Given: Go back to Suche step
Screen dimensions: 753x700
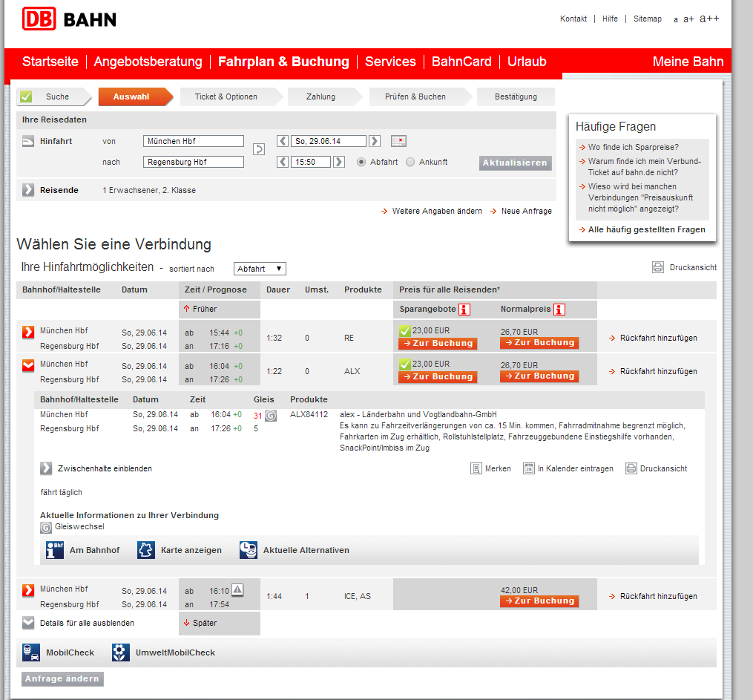Looking at the screenshot, I should (x=53, y=97).
